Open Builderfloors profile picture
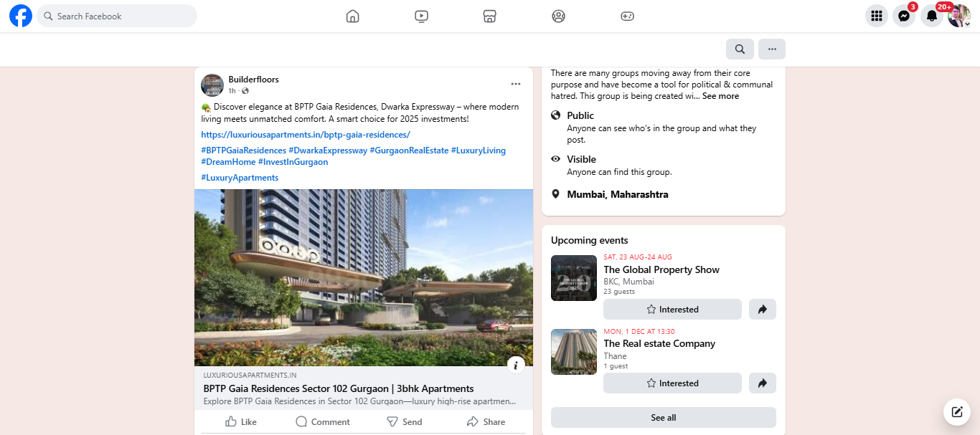 coord(212,85)
